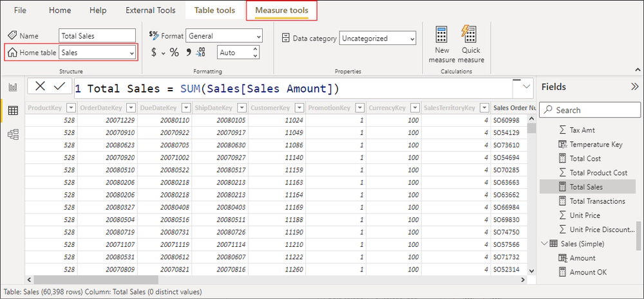Open the File menu
644x299 pixels.
pos(20,10)
